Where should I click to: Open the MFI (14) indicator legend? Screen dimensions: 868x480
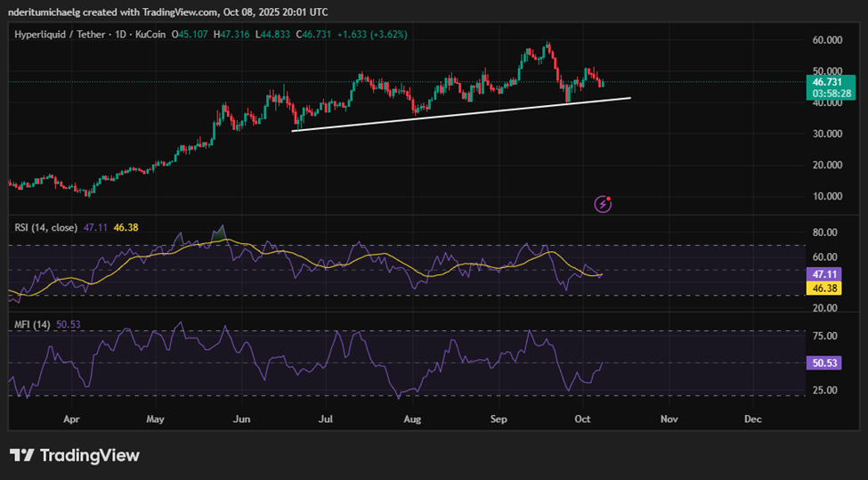pyautogui.click(x=32, y=324)
